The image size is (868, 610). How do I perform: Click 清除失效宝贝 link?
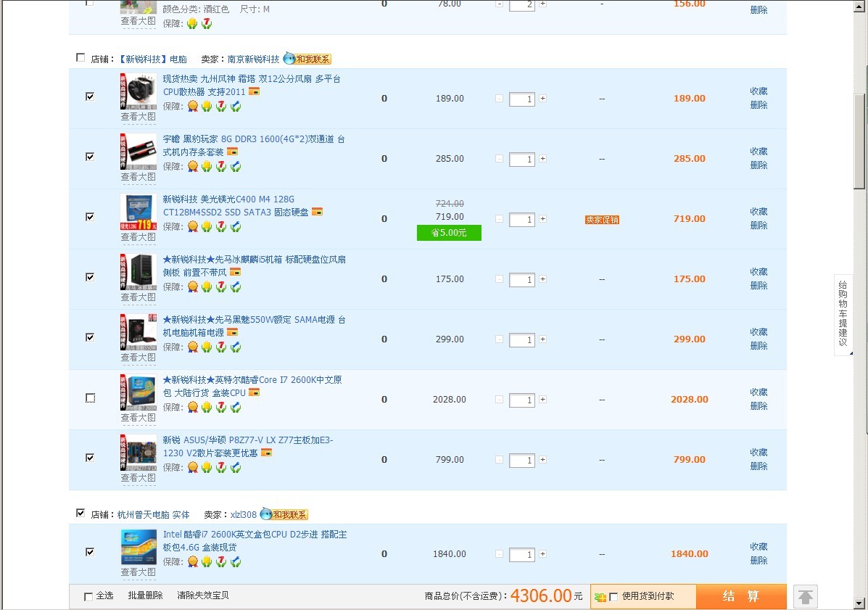pos(202,595)
